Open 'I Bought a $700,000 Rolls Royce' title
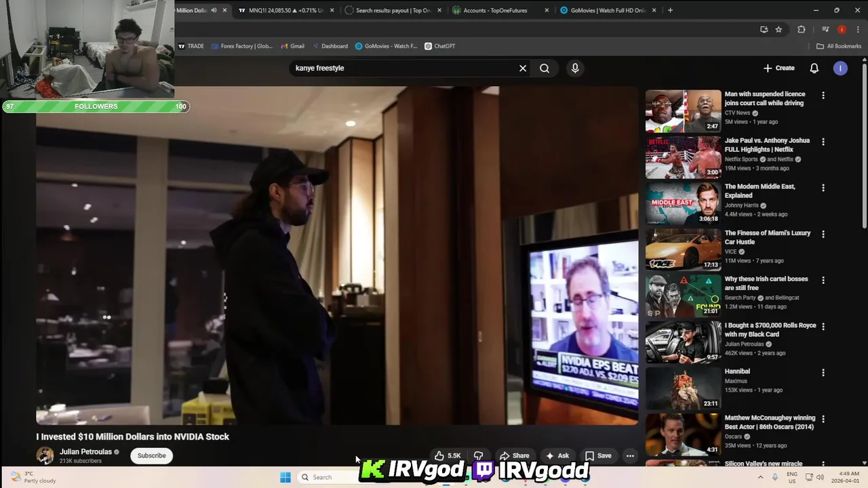 [x=770, y=330]
